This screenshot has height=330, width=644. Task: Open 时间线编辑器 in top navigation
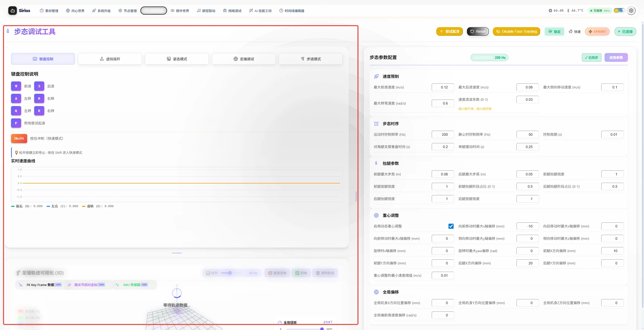(292, 11)
